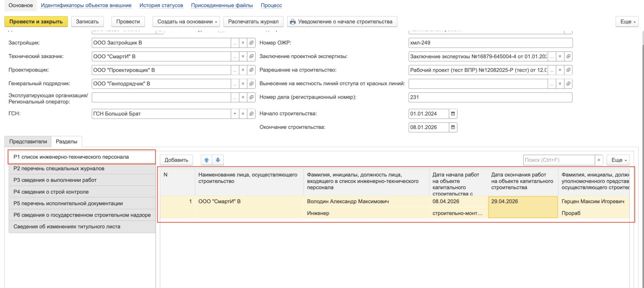Image resolution: width=644 pixels, height=288 pixels.
Task: Go to История статусов
Action: pyautogui.click(x=161, y=5)
